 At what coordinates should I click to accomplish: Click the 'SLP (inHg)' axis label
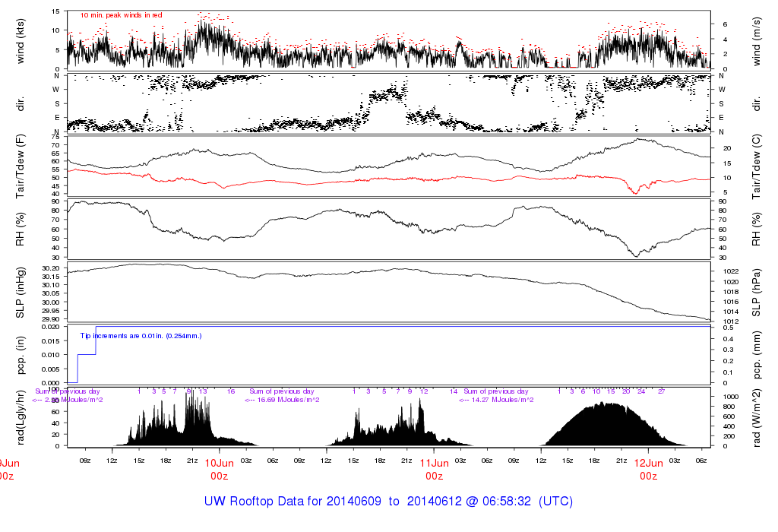pos(21,293)
